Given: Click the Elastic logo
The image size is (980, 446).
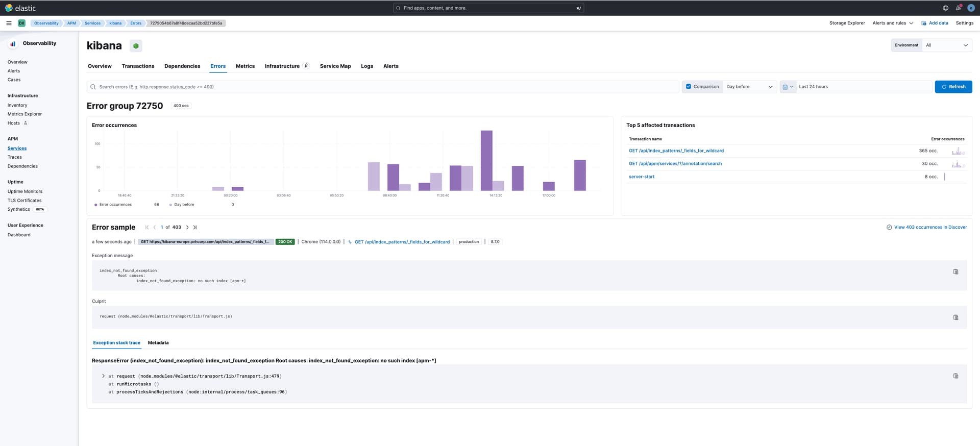Looking at the screenshot, I should pyautogui.click(x=20, y=8).
